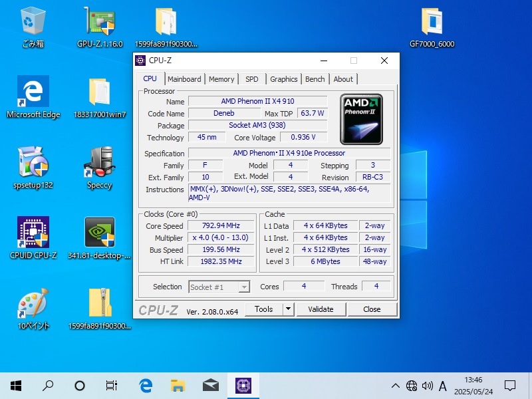
Task: Select the 10ペイント desktop shortcut
Action: pyautogui.click(x=33, y=309)
